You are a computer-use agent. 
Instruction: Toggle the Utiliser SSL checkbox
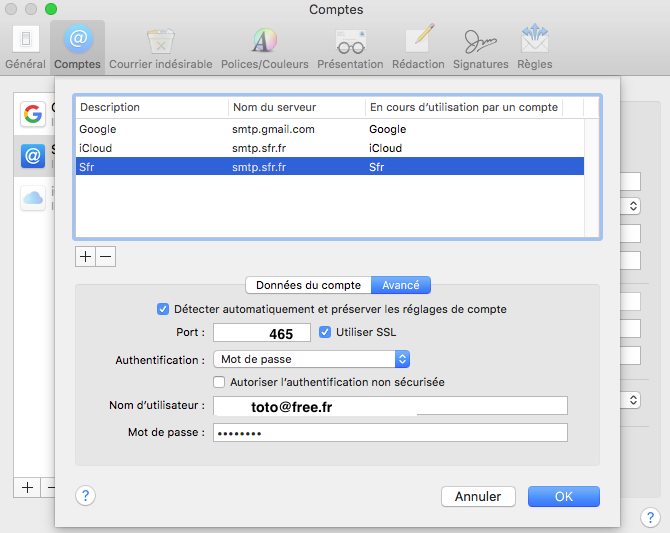click(x=324, y=332)
